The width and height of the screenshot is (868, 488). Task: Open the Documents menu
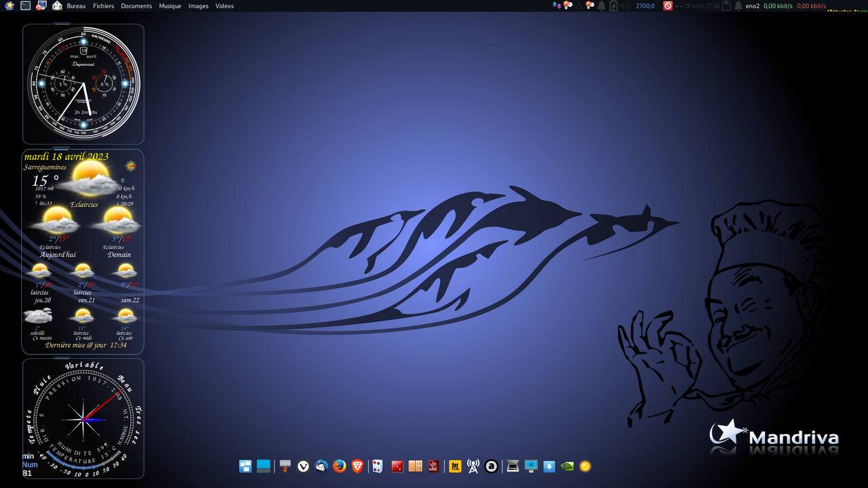tap(136, 6)
